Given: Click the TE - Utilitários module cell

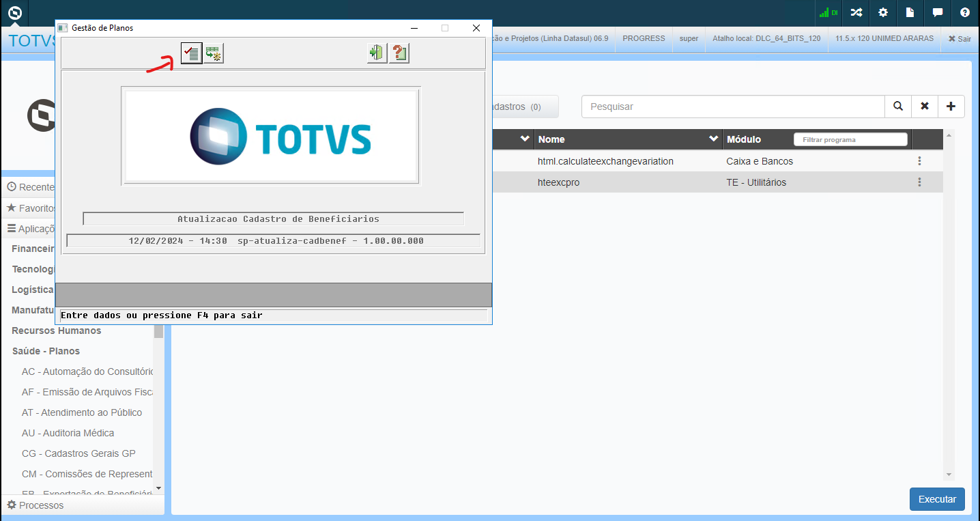Looking at the screenshot, I should pos(756,182).
